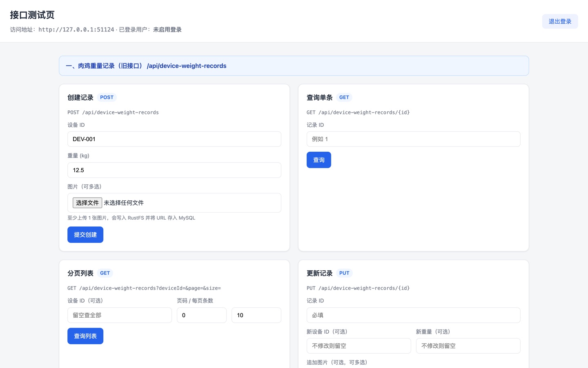Click the "PUT /api/device-weight-records/{id}" endpoint text
The width and height of the screenshot is (588, 368).
tap(358, 288)
